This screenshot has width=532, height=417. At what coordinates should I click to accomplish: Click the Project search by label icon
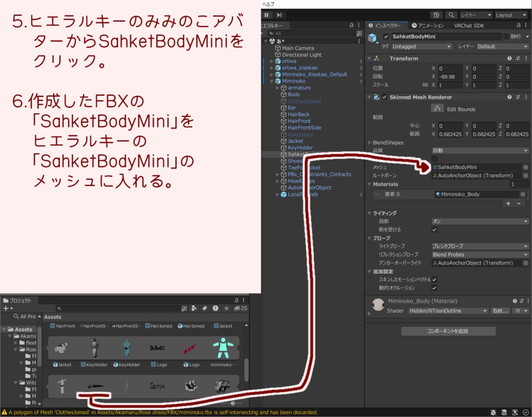[x=205, y=308]
